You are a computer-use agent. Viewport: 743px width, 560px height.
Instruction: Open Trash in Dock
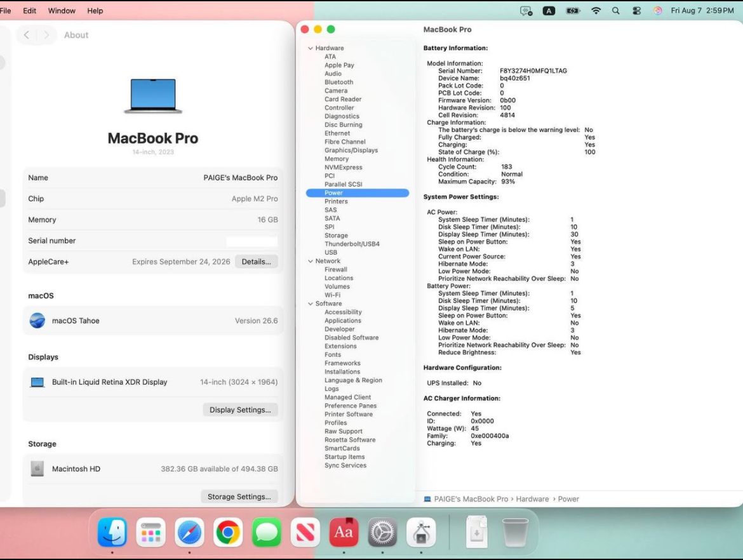(x=515, y=533)
